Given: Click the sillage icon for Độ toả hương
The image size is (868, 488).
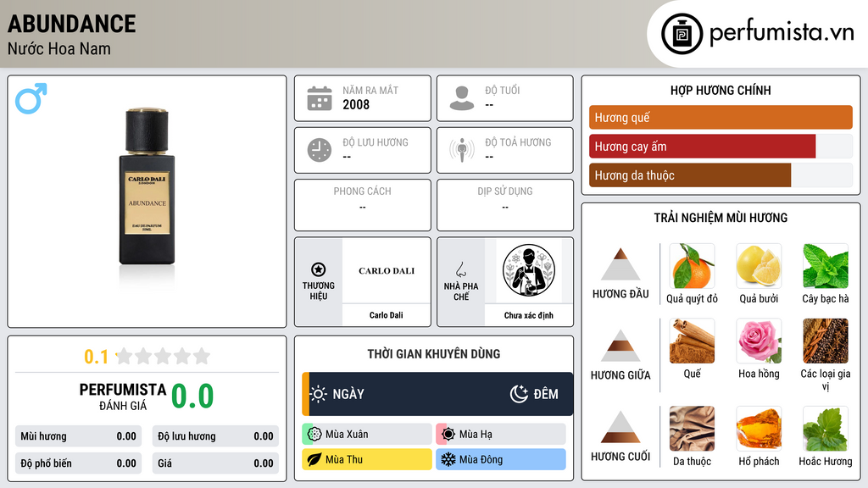Looking at the screenshot, I should (x=462, y=150).
